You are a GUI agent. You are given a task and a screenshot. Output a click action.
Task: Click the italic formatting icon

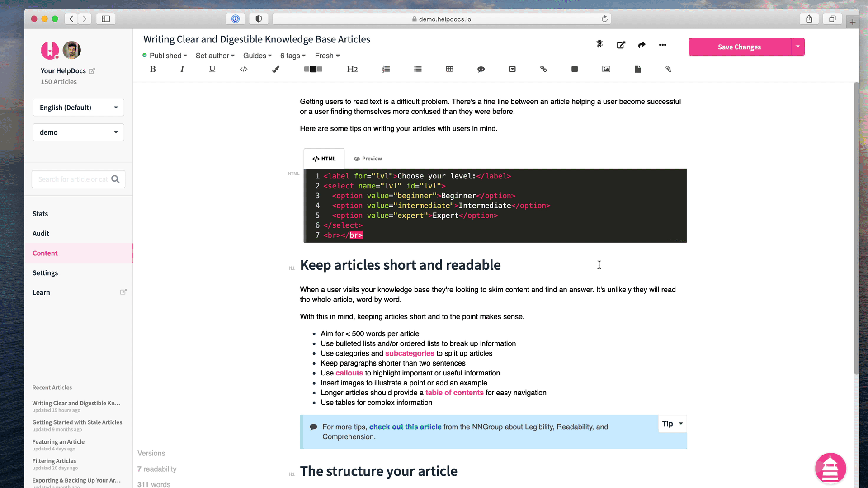(182, 69)
